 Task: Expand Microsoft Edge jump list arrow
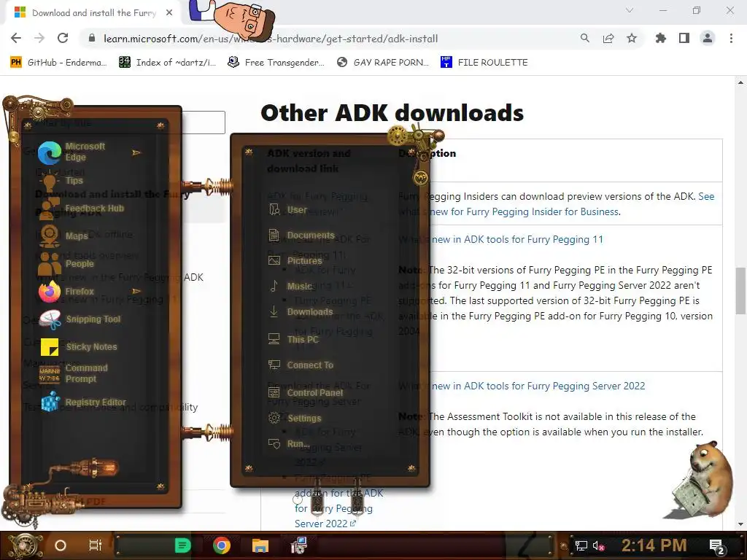[x=136, y=152]
